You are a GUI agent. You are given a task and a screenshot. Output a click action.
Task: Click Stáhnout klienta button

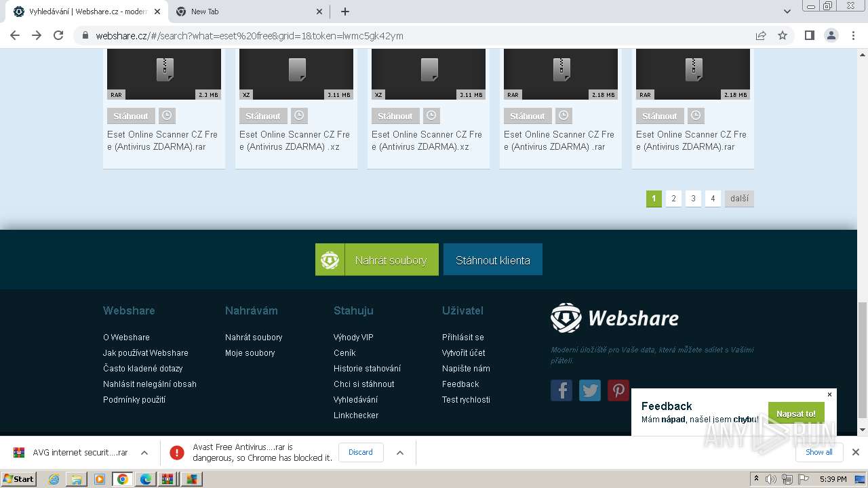click(493, 260)
